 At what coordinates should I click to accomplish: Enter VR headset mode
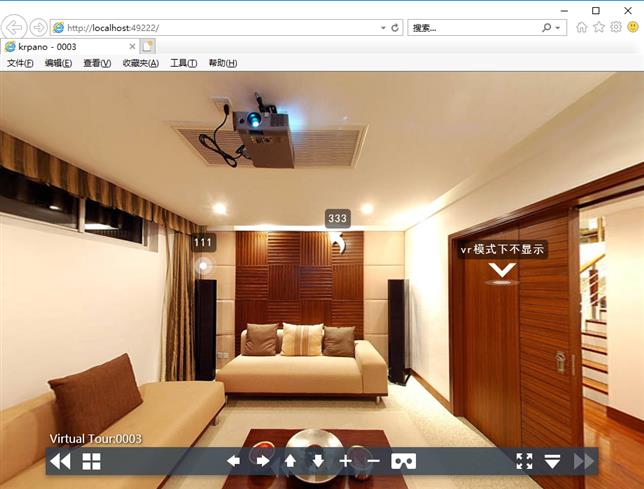point(403,461)
